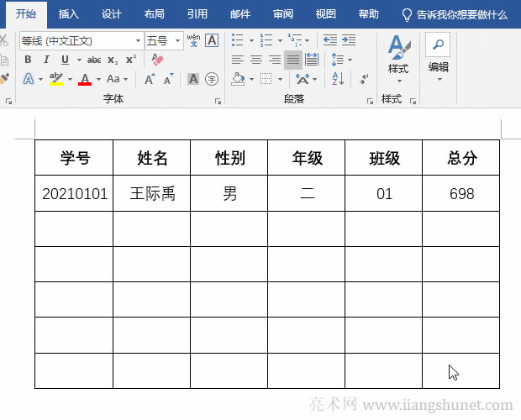Image resolution: width=521 pixels, height=420 pixels.
Task: Decrease paragraph indent
Action: click(x=330, y=40)
